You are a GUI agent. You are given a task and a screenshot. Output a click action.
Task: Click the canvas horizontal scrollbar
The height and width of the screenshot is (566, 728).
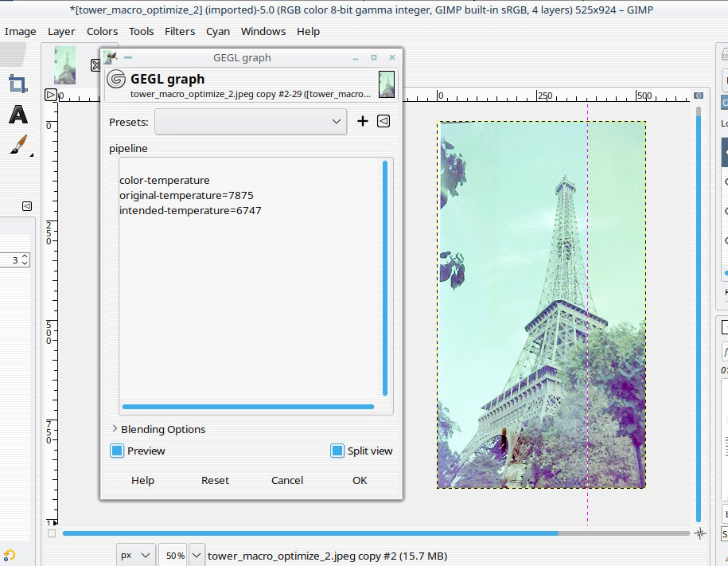[310, 533]
